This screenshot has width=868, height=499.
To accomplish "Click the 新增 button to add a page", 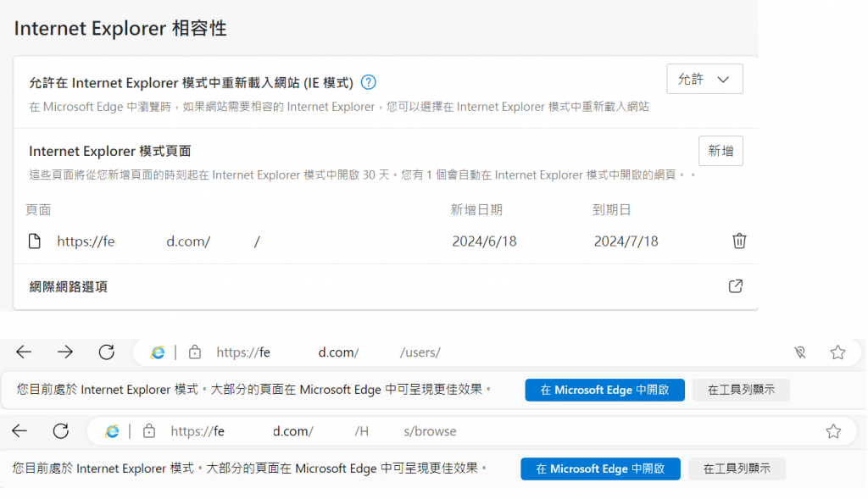I will 721,151.
